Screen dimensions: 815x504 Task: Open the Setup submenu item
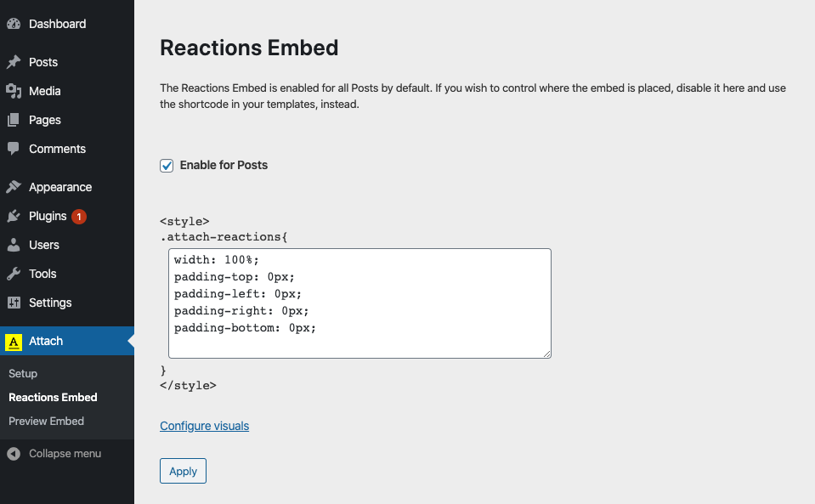coord(23,374)
